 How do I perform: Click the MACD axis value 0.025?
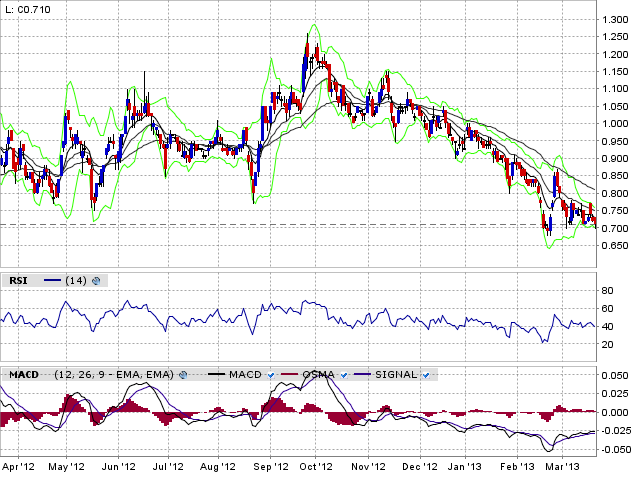[615, 394]
